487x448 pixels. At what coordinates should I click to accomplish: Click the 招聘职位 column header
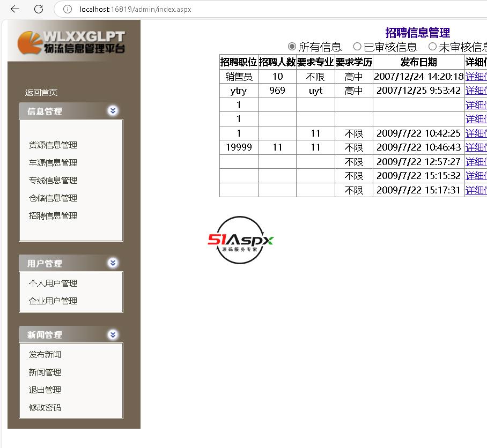(239, 62)
